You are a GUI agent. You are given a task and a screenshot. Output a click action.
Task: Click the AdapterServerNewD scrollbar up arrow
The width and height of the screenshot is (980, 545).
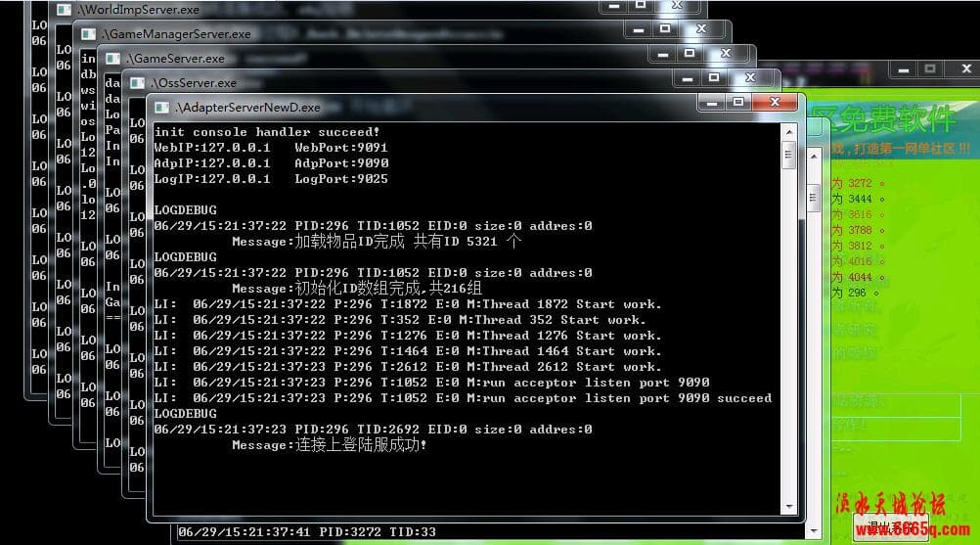tap(788, 132)
